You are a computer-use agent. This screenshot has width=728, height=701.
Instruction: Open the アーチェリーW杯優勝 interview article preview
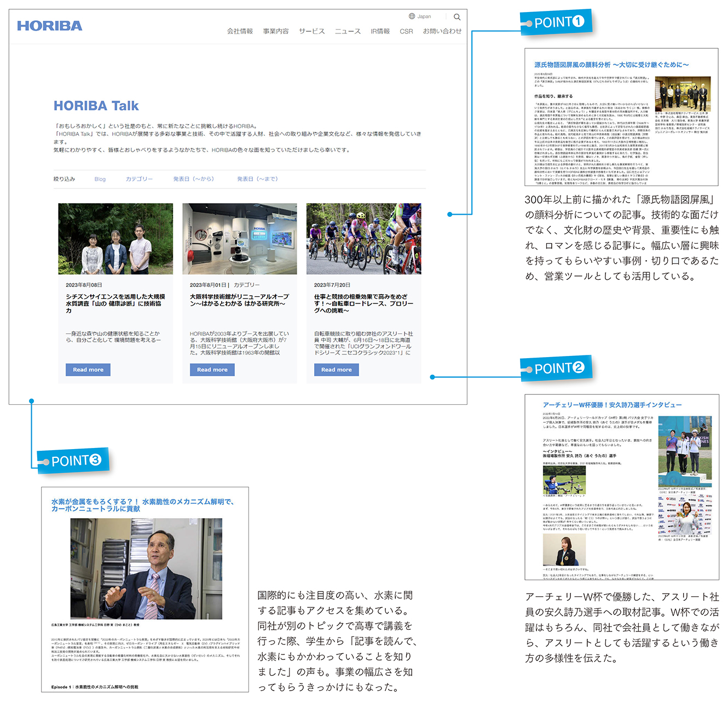(622, 487)
